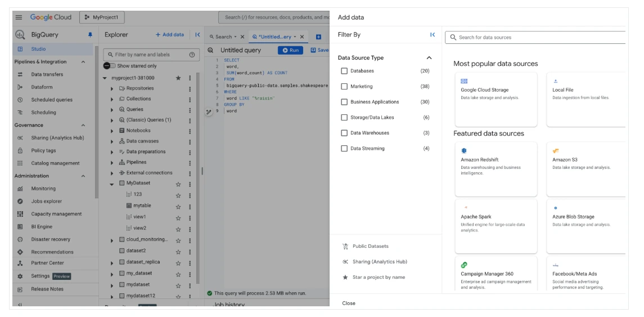Check the Databases filter checkbox
The height and width of the screenshot is (317, 644).
click(344, 71)
